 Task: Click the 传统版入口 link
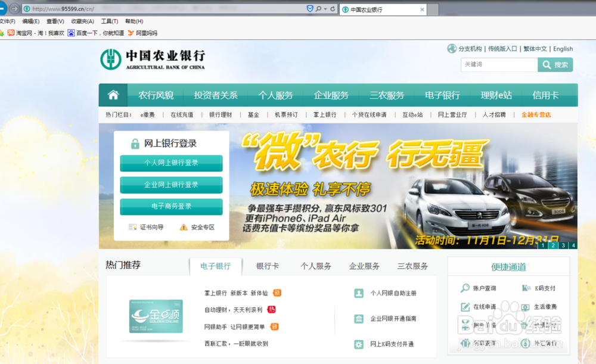click(502, 49)
